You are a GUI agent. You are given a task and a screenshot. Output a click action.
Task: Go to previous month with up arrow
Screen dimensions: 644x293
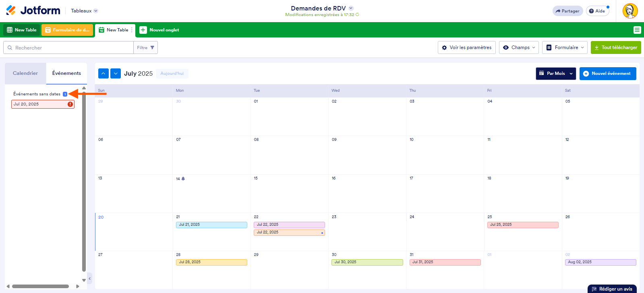pyautogui.click(x=104, y=73)
